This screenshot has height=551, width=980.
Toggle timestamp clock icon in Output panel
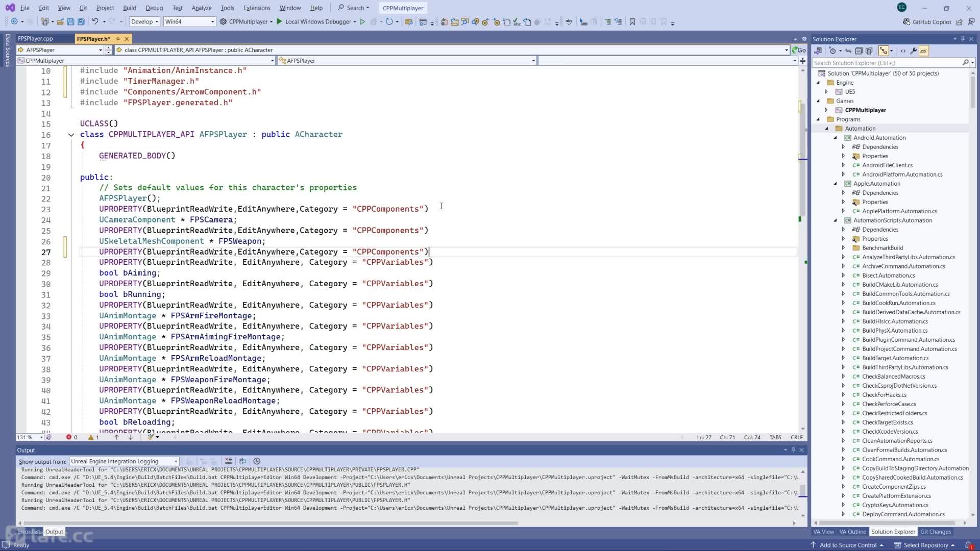tap(257, 461)
